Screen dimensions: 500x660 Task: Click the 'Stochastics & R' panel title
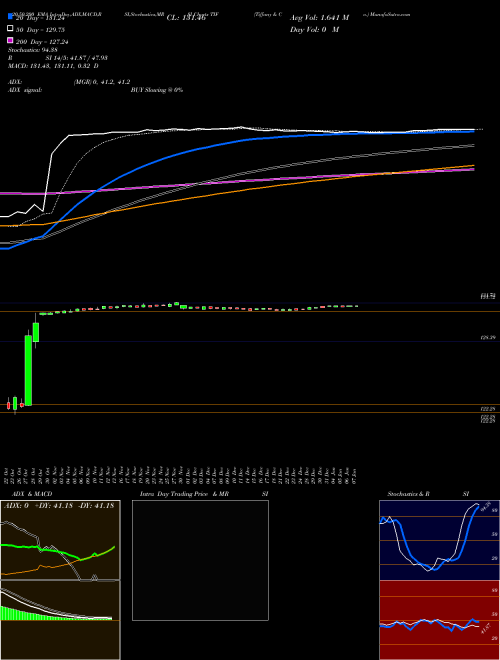(408, 494)
